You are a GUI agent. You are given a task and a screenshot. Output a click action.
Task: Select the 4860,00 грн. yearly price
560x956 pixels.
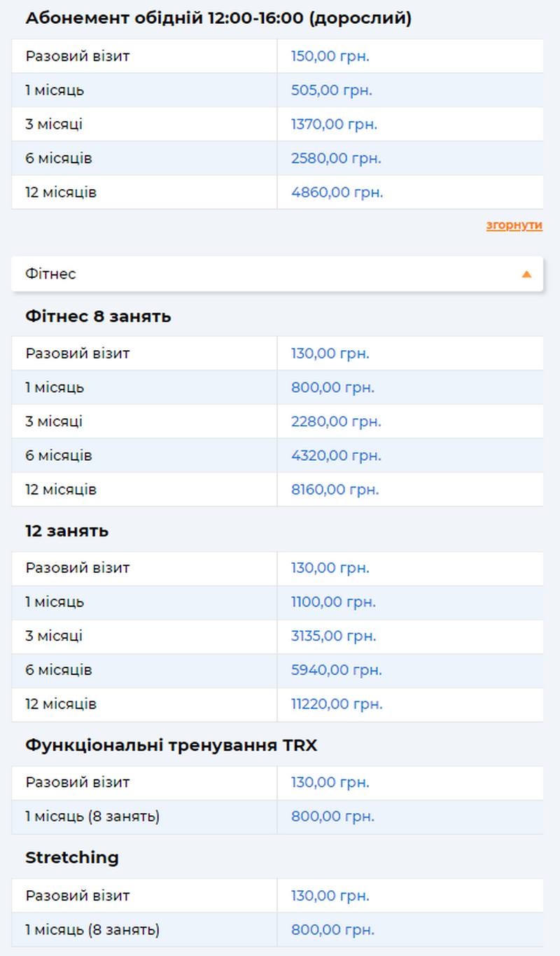(337, 193)
